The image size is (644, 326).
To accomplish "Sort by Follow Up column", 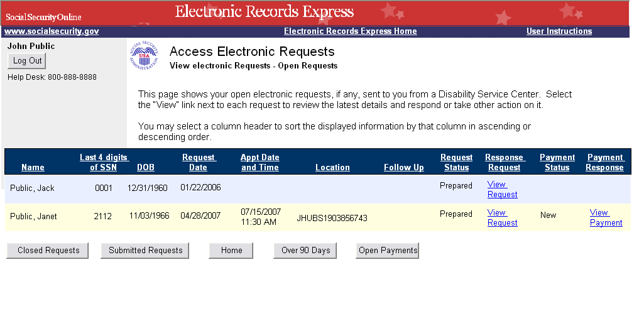I will 403,168.
